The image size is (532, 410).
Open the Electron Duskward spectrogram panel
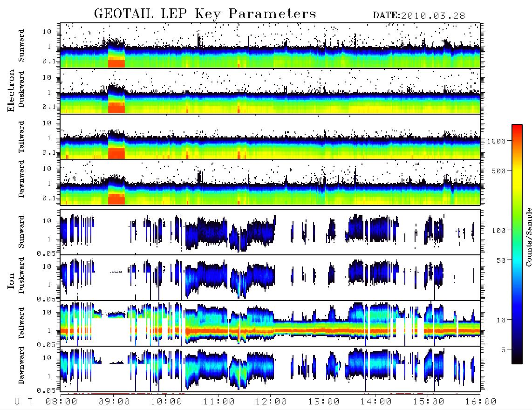coord(270,91)
